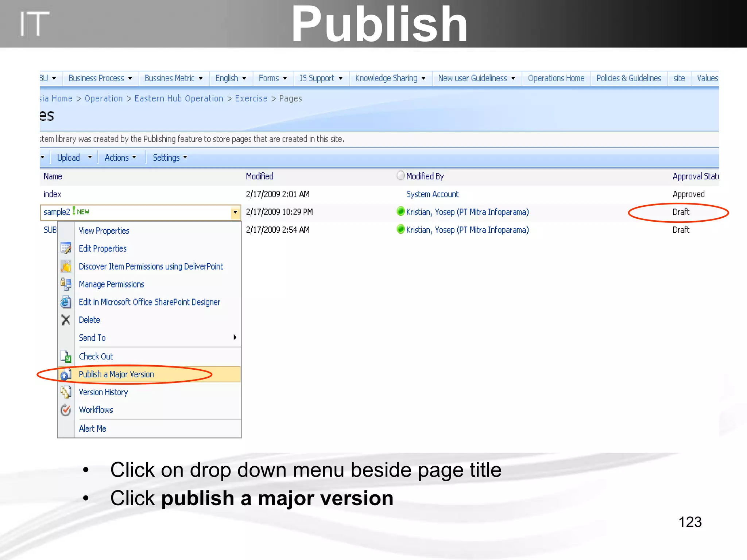Screen dimensions: 747x560
Task: Click date 2/17/2009 2:01 AM cell
Action: point(277,194)
